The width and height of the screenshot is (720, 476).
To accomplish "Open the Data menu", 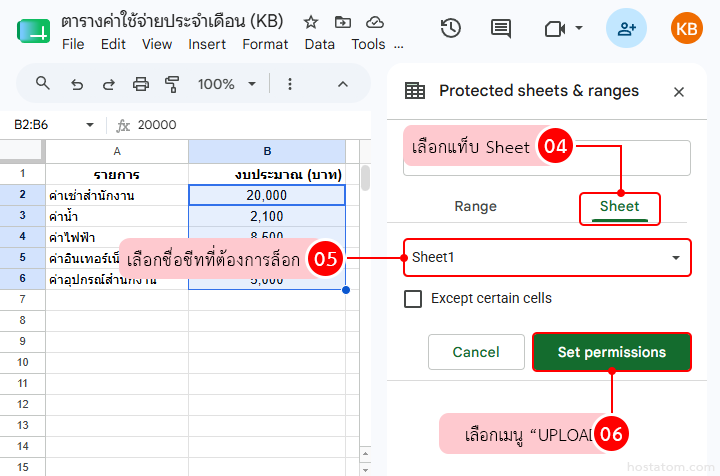I will coord(320,44).
